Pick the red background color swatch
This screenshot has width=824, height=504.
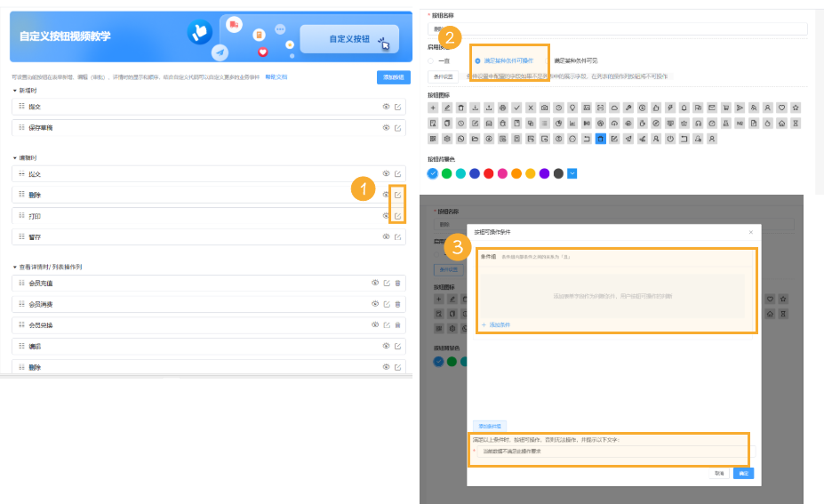coord(489,173)
